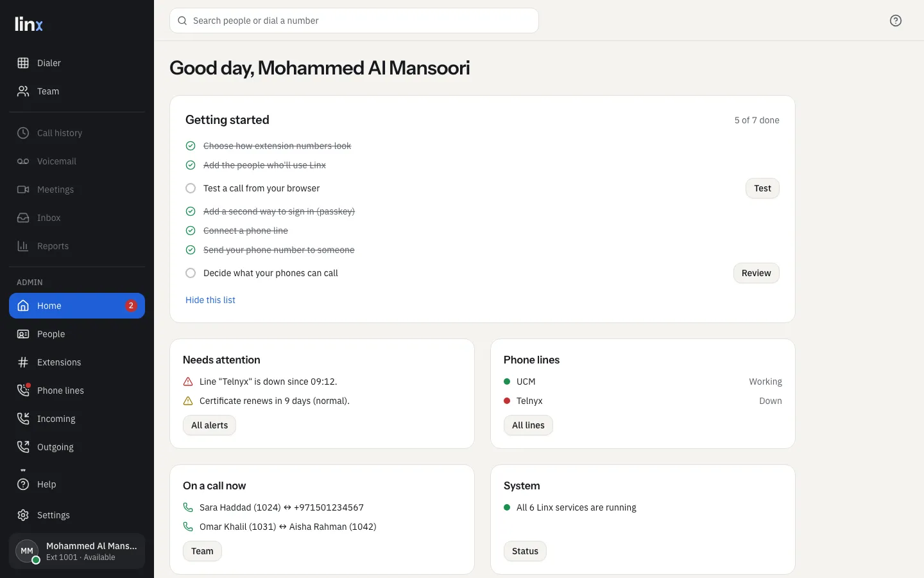Toggle "Send your phone number to someone" checkmark
924x578 pixels.
click(x=191, y=250)
